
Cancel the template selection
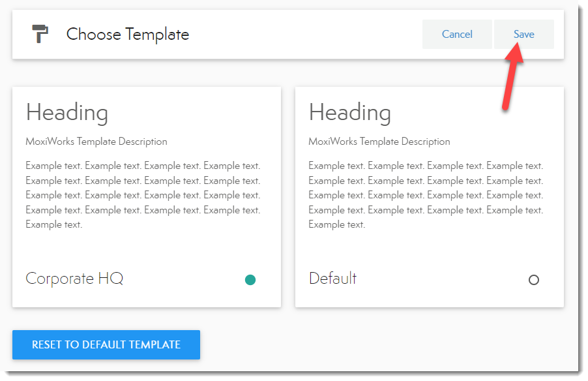tap(457, 35)
